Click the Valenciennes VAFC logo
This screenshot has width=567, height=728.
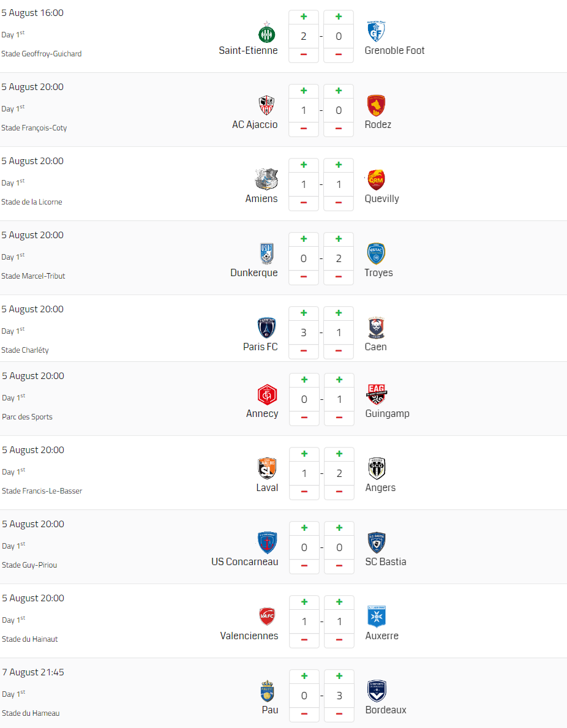pyautogui.click(x=267, y=617)
